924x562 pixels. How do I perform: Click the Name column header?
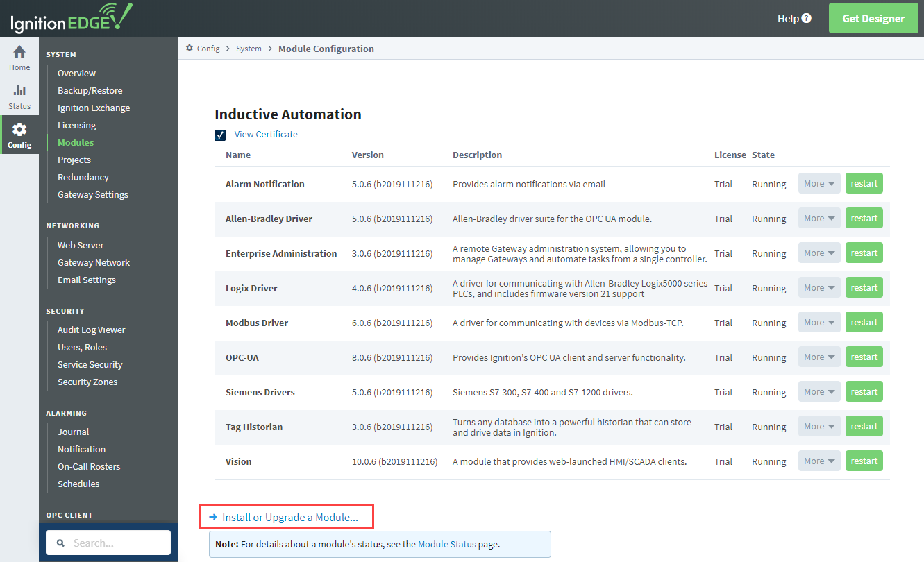pyautogui.click(x=238, y=155)
